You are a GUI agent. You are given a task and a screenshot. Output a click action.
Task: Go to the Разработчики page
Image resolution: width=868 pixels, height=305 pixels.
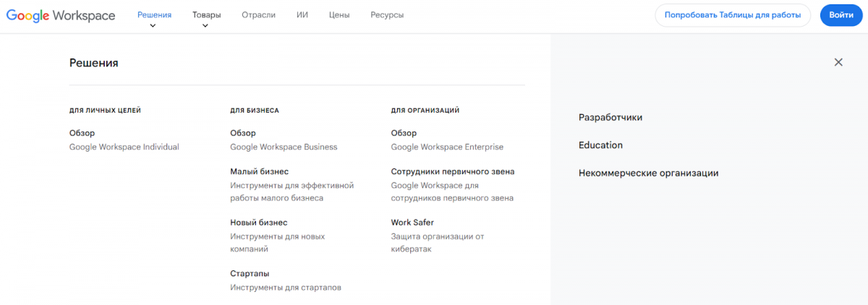[x=610, y=117]
